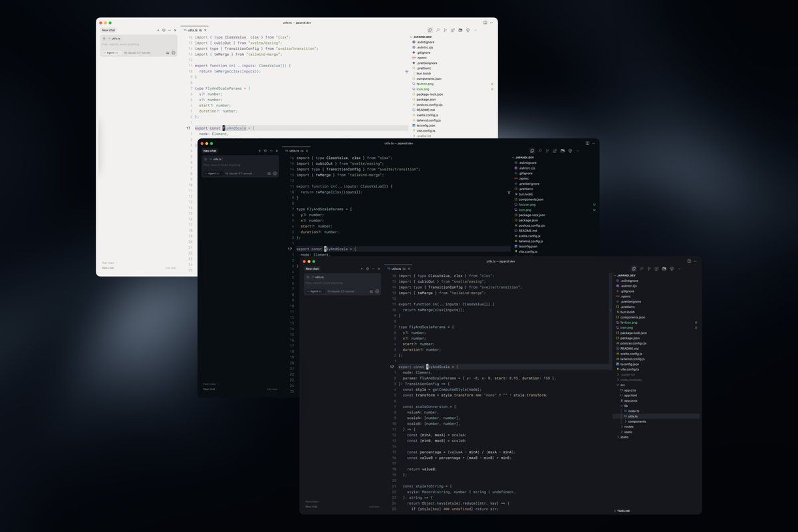Click chat input field in light window

[138, 45]
